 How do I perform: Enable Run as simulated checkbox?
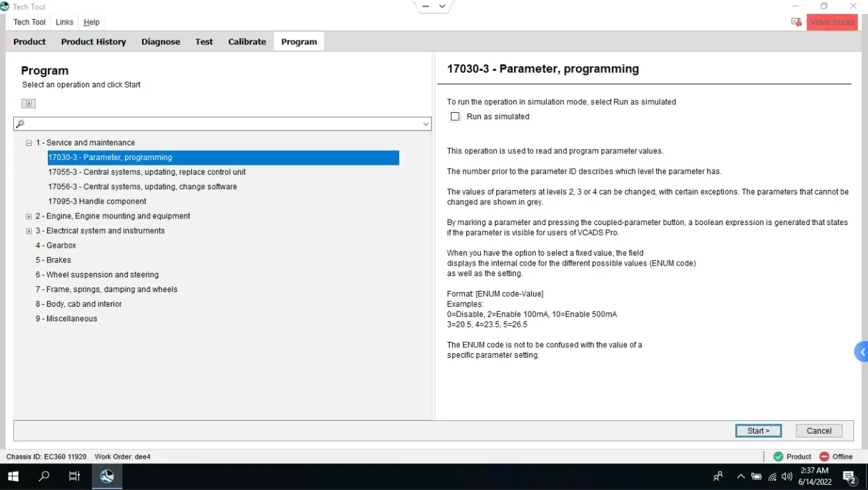pos(455,116)
